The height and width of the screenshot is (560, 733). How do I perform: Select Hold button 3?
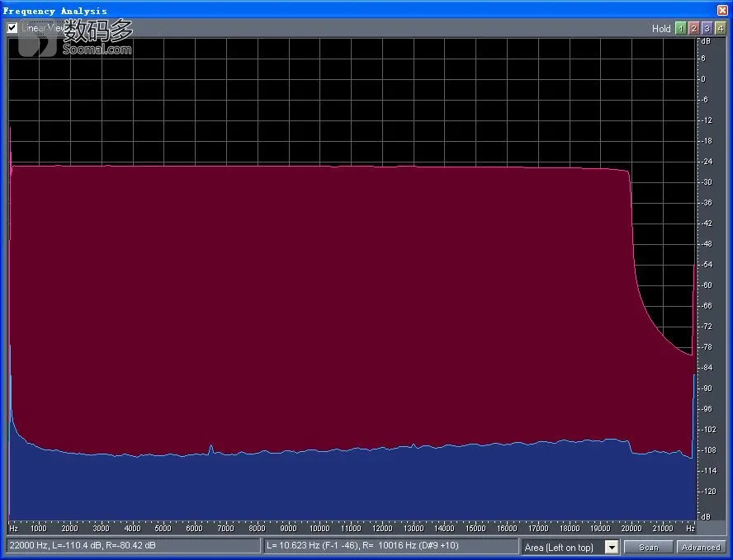click(707, 29)
